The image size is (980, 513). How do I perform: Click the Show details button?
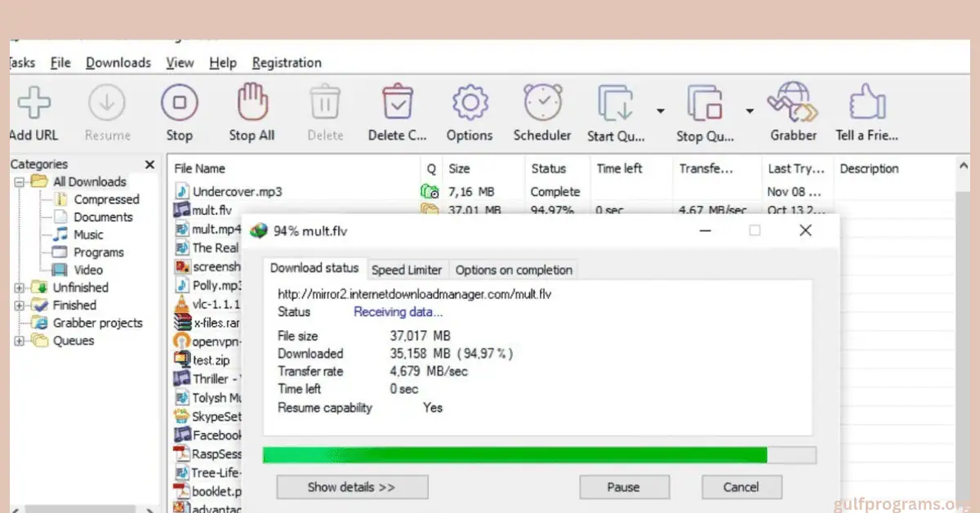[x=352, y=486]
